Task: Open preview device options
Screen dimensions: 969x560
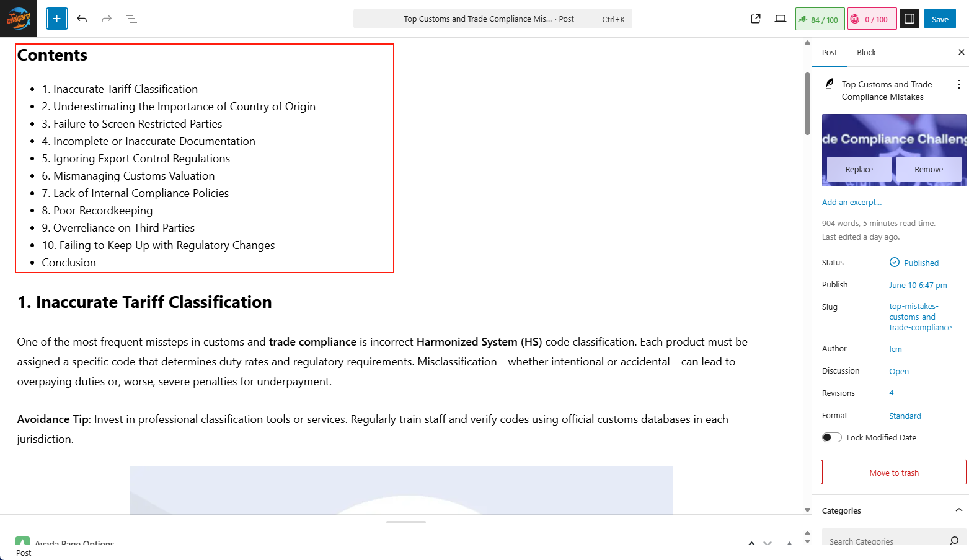Action: 780,19
